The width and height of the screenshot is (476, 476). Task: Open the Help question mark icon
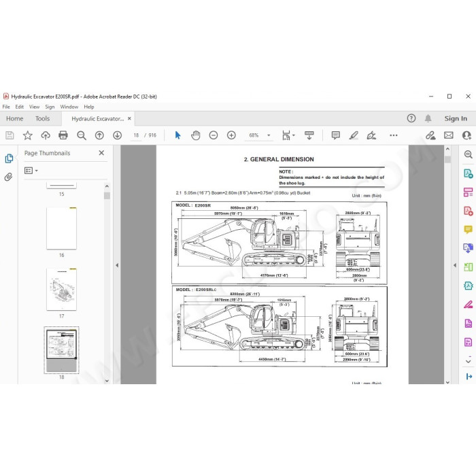411,118
